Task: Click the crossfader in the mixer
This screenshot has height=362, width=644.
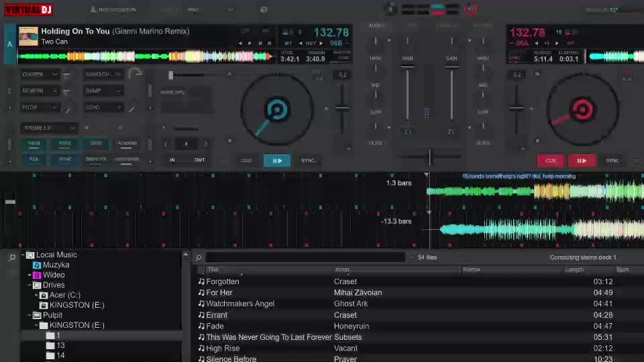Action: pyautogui.click(x=430, y=156)
